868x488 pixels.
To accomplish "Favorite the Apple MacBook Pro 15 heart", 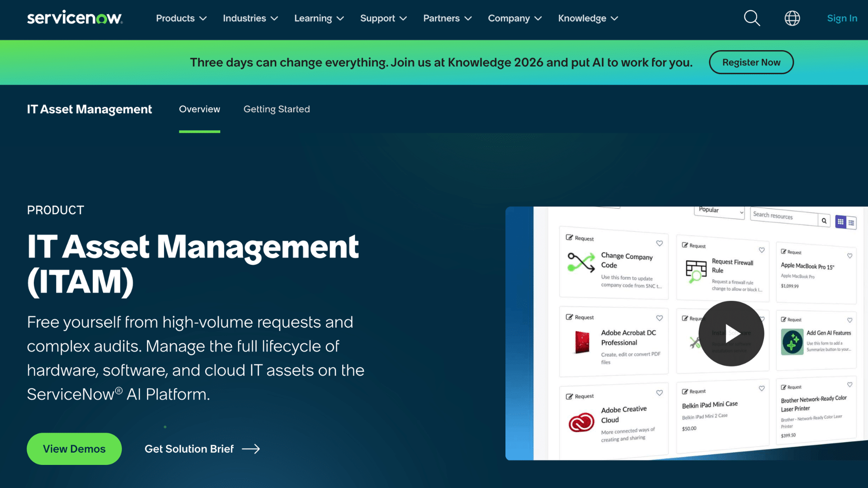I will click(x=850, y=256).
